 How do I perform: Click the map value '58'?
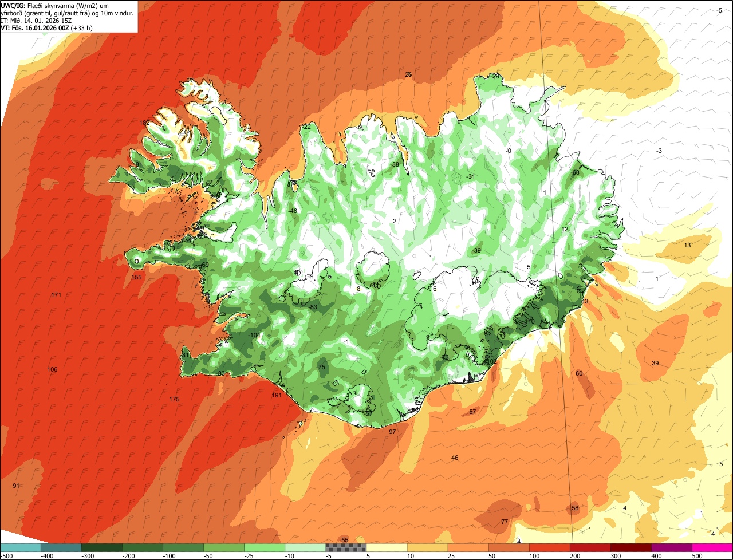pos(575,508)
